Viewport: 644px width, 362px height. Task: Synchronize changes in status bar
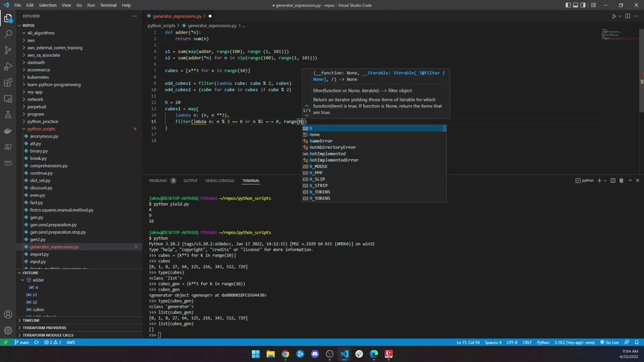tap(36, 342)
